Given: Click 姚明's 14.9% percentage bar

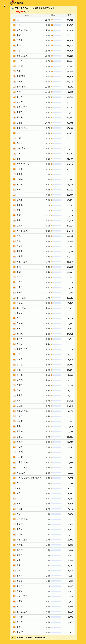Looking at the screenshot, I should pyautogui.click(x=56, y=20).
